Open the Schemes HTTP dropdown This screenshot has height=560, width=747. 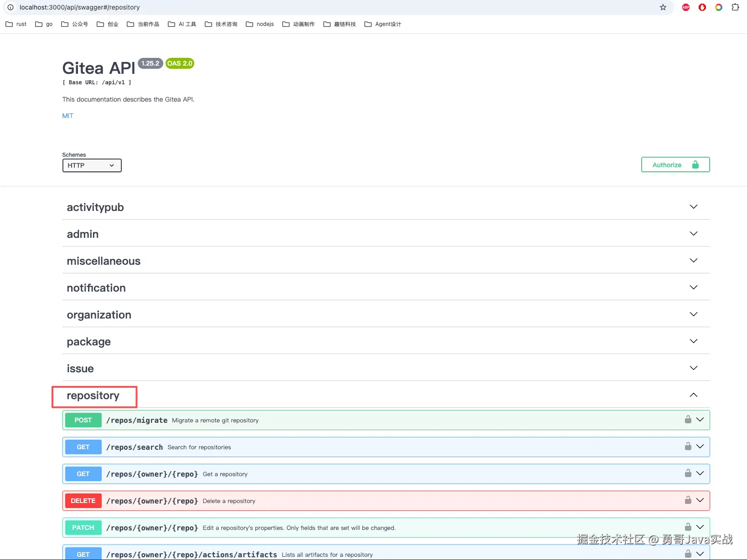[x=92, y=165]
